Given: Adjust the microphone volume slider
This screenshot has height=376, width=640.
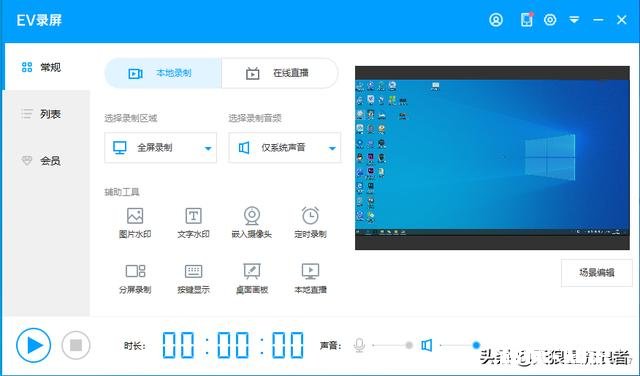Looking at the screenshot, I should tap(393, 345).
